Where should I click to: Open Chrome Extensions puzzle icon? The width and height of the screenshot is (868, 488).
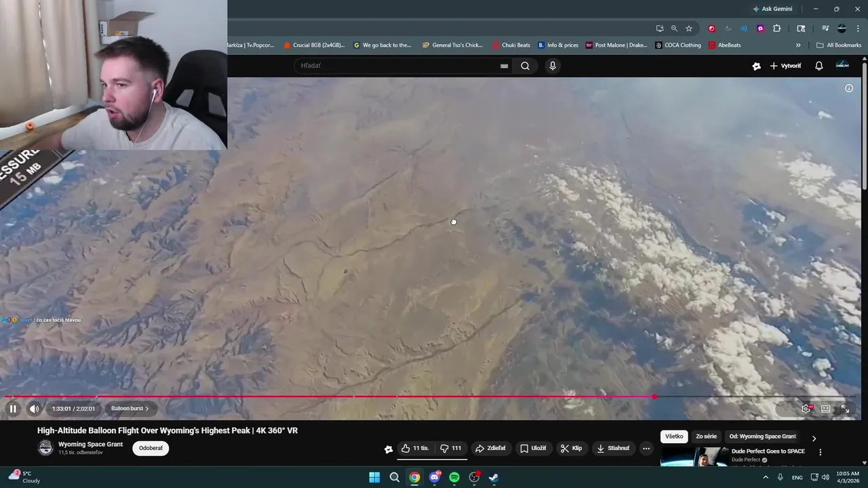[x=777, y=28]
